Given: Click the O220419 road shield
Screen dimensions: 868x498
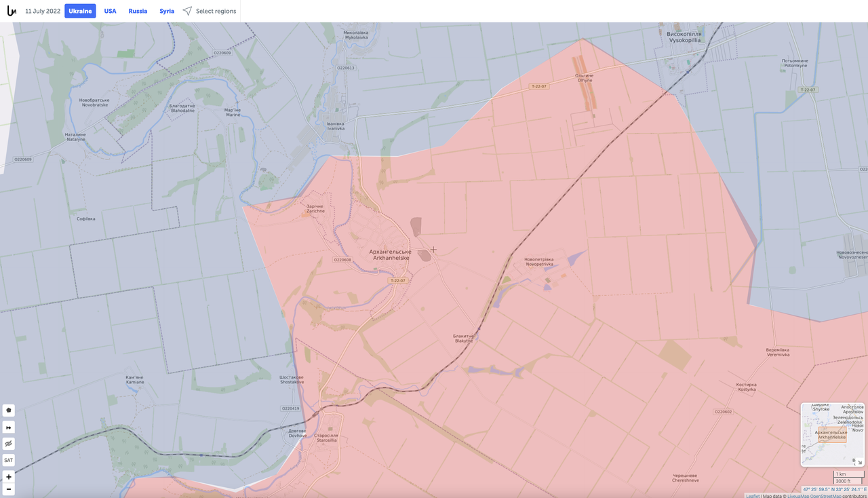Looking at the screenshot, I should (290, 408).
